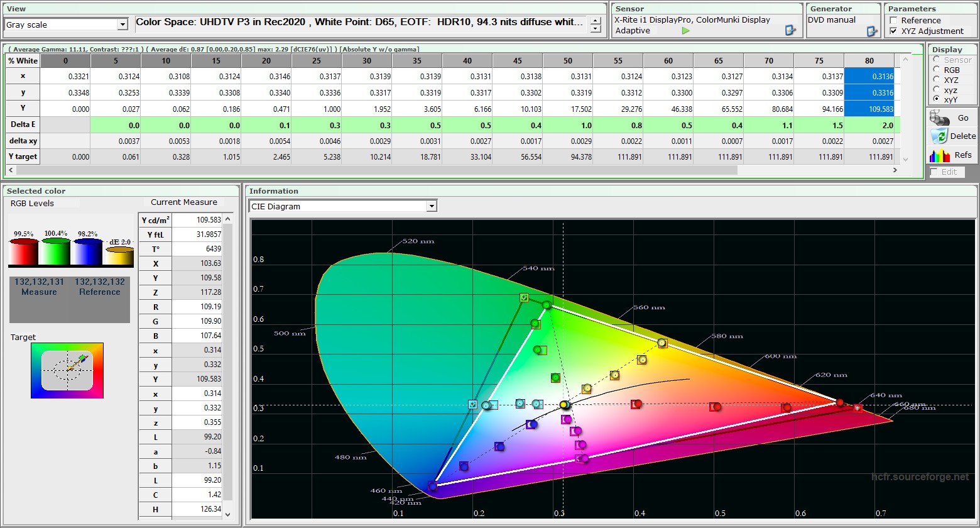
Task: Enable the Reference checkbox
Action: pos(894,20)
